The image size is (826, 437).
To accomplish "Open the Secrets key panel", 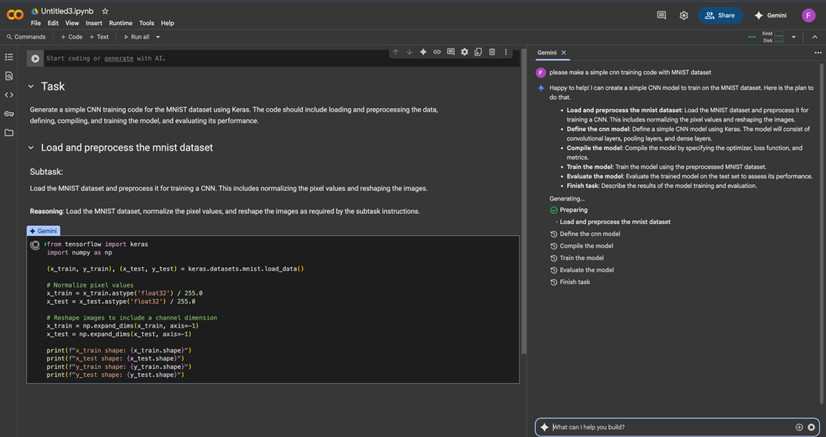I will (x=9, y=114).
